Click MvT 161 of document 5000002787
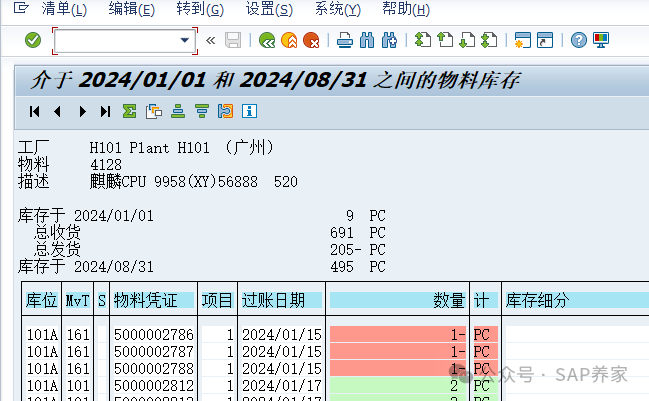Viewport: 649px width, 401px height. point(78,352)
